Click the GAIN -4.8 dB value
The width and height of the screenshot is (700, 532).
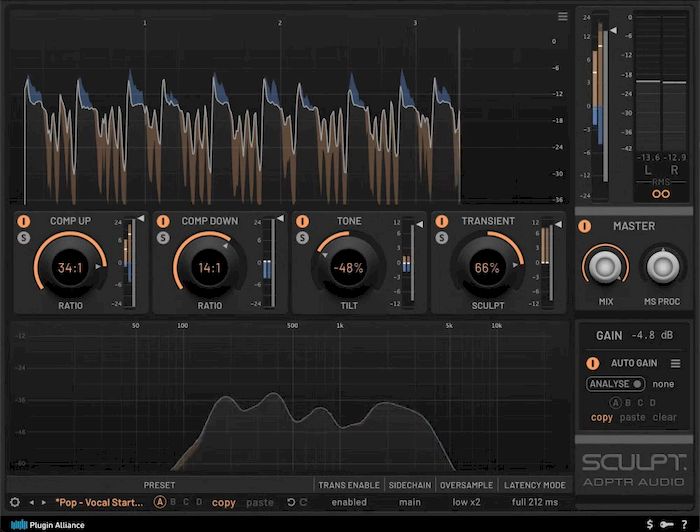tap(652, 335)
